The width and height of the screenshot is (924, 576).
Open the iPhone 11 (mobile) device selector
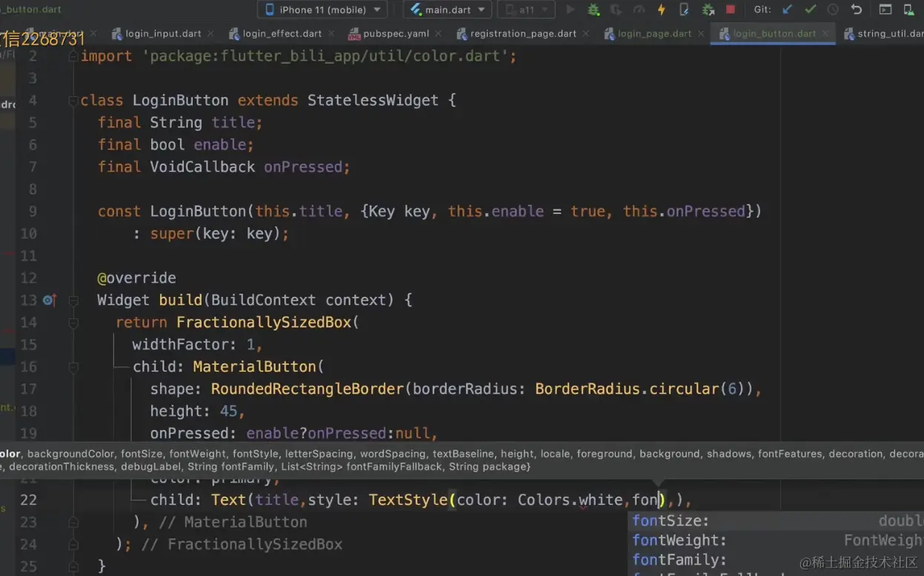322,10
